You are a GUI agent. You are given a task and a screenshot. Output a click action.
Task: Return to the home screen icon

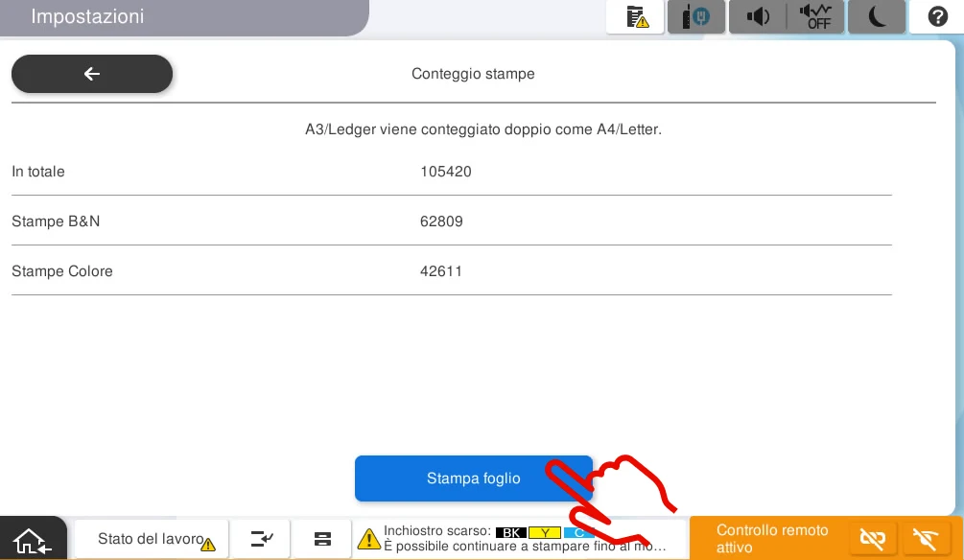pos(34,539)
